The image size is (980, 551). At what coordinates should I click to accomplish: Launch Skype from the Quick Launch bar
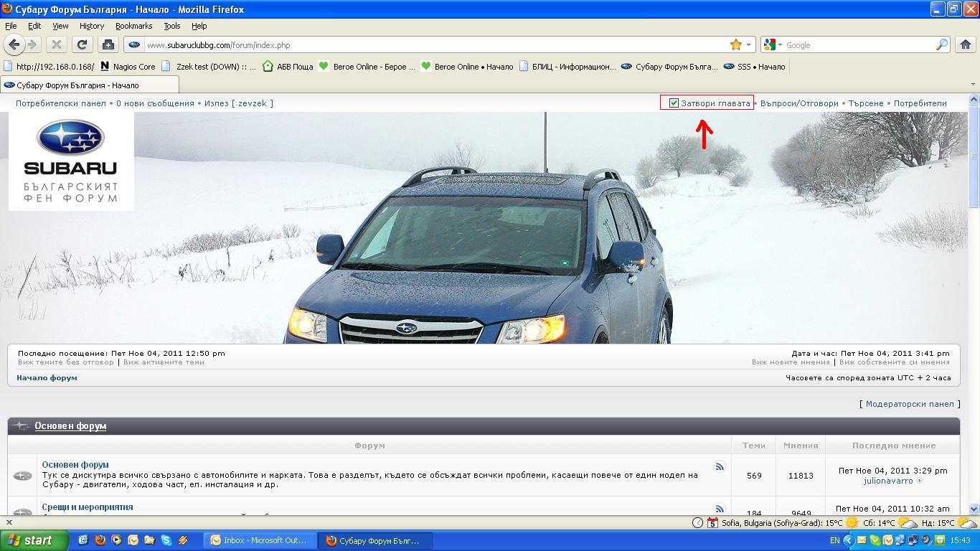(166, 540)
